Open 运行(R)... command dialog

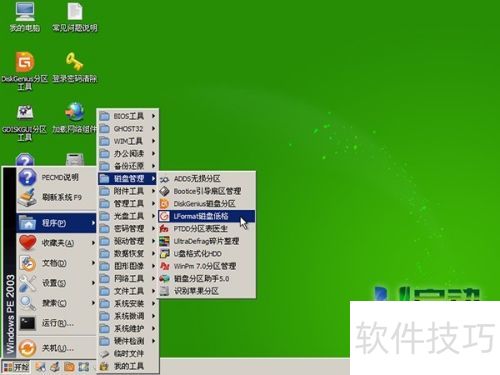click(57, 323)
